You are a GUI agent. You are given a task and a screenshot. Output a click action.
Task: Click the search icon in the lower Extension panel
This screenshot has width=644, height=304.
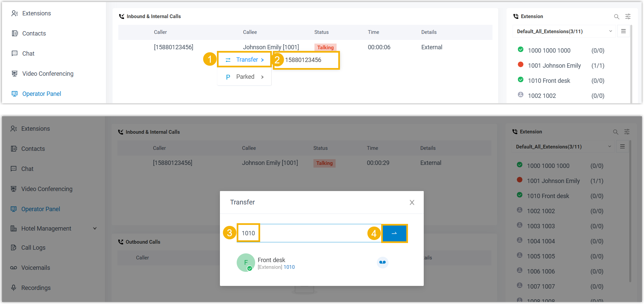615,132
